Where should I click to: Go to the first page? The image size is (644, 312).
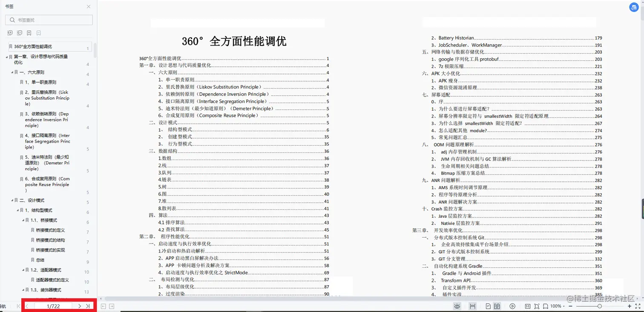(18, 306)
